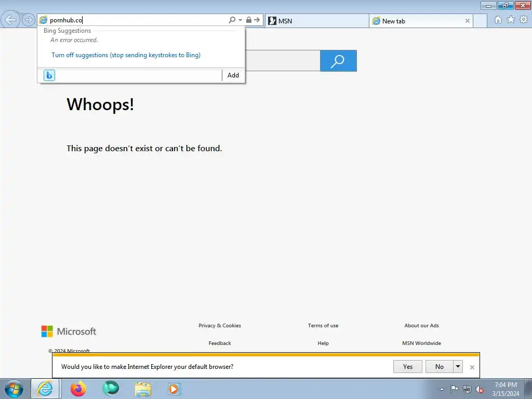The image size is (532, 399).
Task: Open Windows Media Player from taskbar
Action: (175, 389)
